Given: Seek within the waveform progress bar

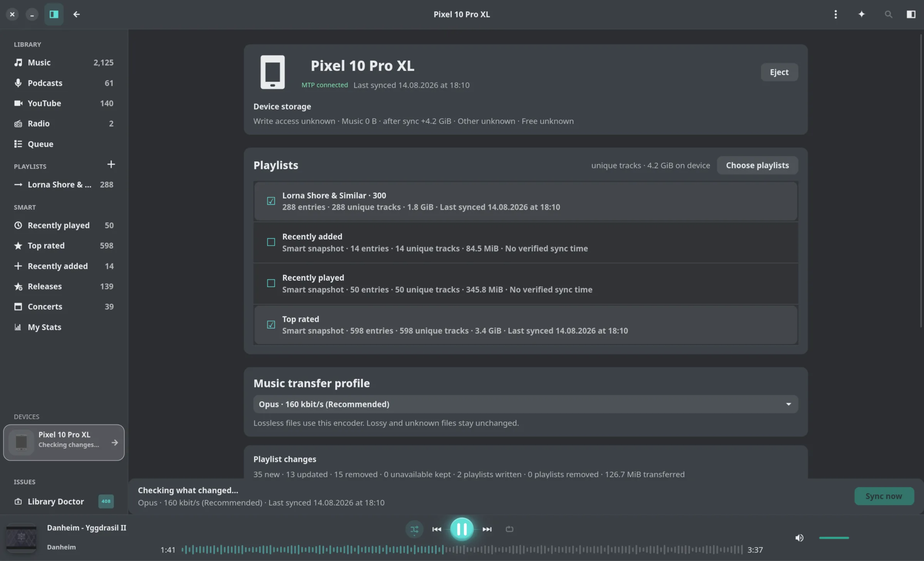Looking at the screenshot, I should [x=462, y=550].
